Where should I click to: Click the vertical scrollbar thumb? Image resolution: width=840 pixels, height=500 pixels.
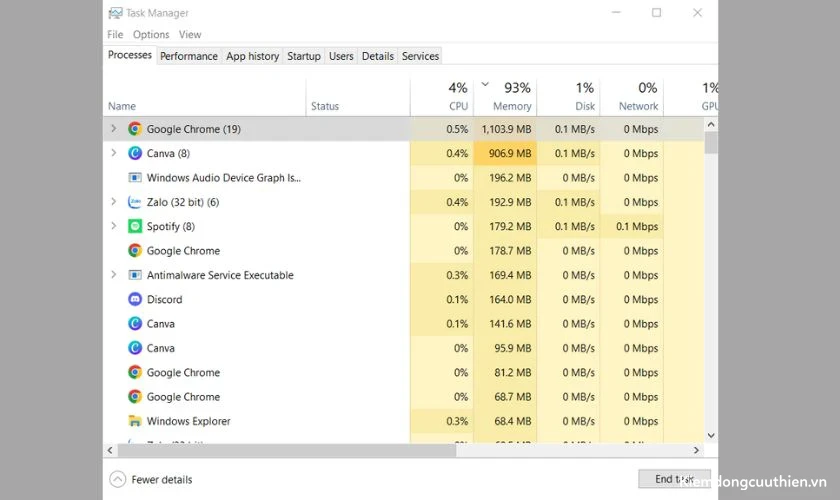pos(711,143)
